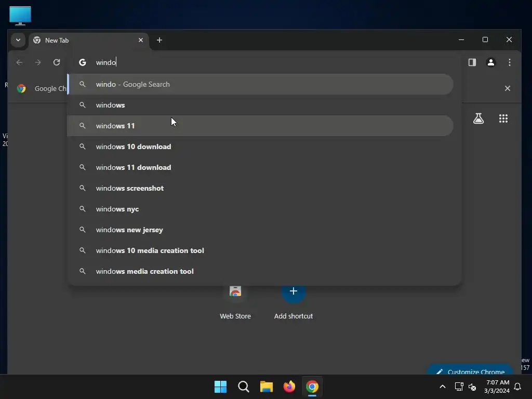Open File Explorer from taskbar
Viewport: 532px width, 399px height.
pyautogui.click(x=267, y=387)
